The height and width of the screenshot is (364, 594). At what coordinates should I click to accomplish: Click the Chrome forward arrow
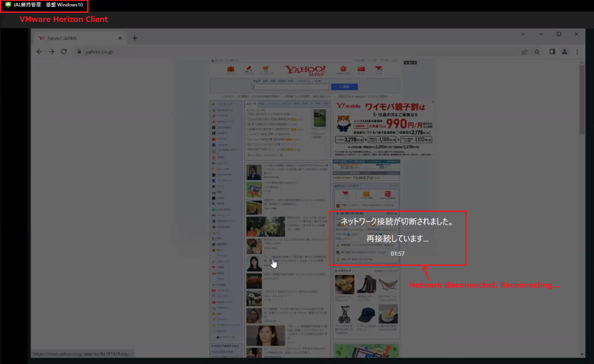[52, 52]
